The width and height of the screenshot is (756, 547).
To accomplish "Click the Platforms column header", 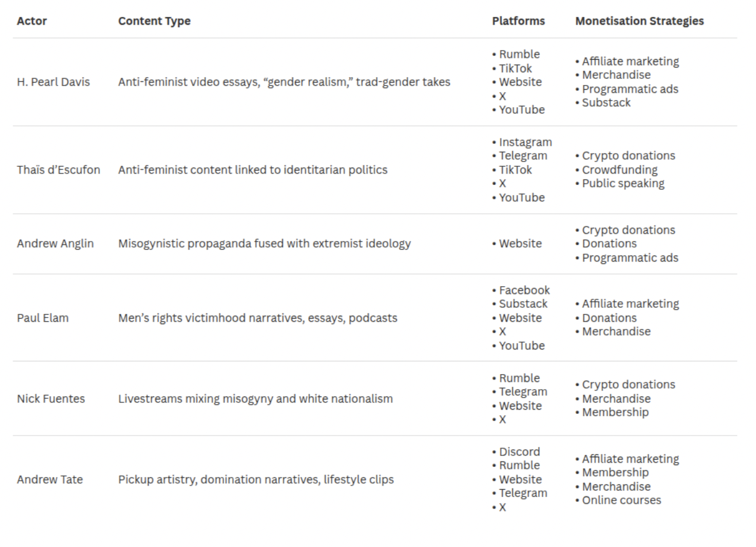I will [518, 21].
